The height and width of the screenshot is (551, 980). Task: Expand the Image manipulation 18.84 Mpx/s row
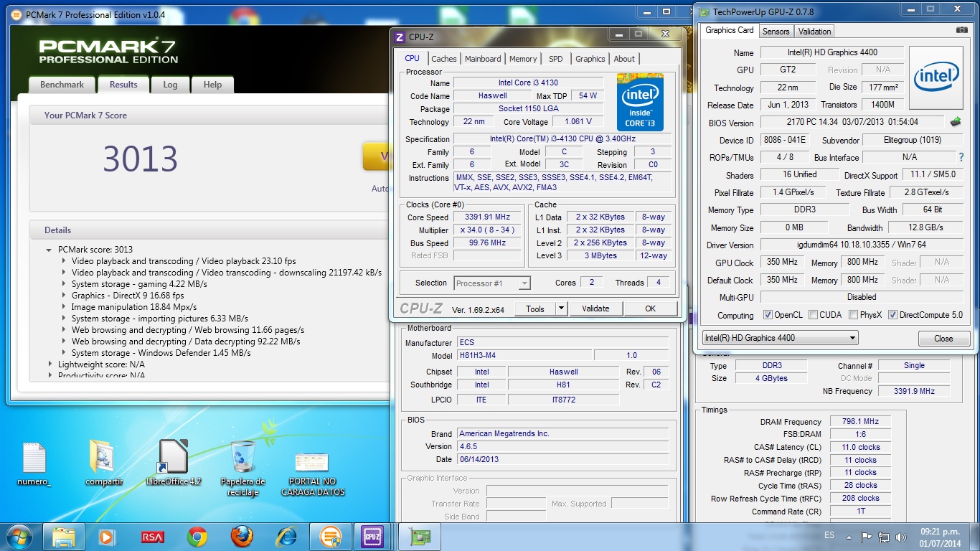tap(64, 307)
